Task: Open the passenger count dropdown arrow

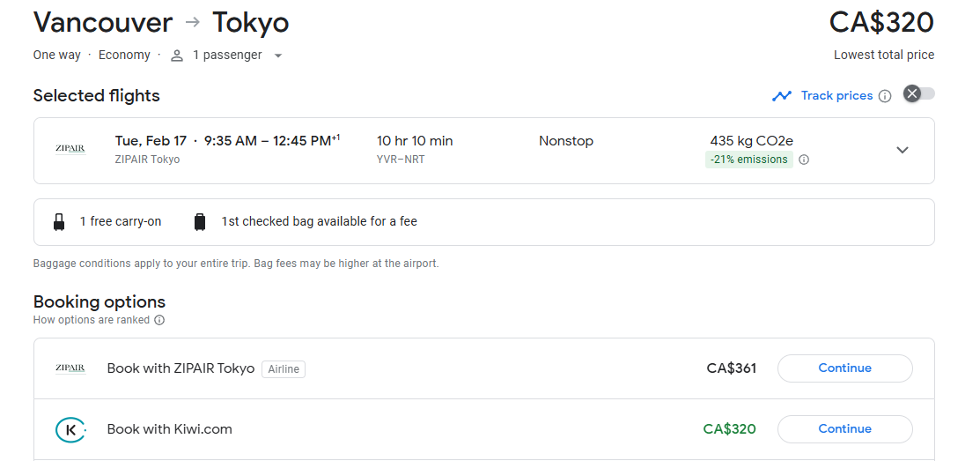Action: tap(278, 56)
